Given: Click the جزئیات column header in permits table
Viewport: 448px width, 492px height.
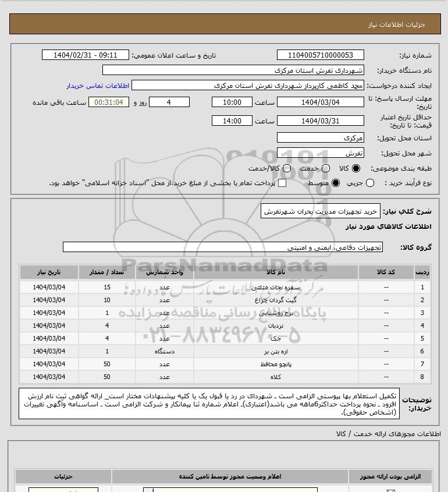Looking at the screenshot, I should click(x=63, y=477).
